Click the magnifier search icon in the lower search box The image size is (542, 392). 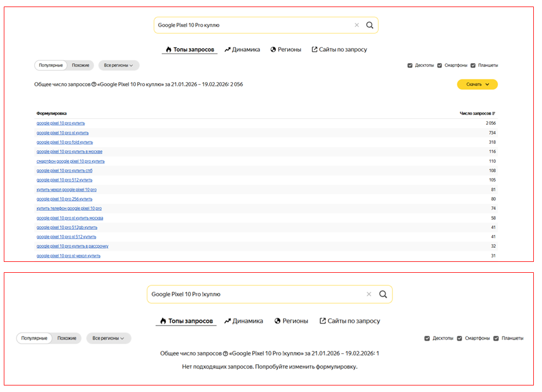click(383, 294)
